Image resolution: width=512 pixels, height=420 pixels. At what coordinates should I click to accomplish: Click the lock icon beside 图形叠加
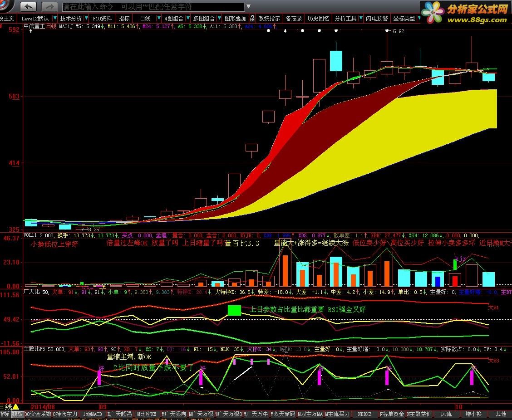[x=252, y=18]
